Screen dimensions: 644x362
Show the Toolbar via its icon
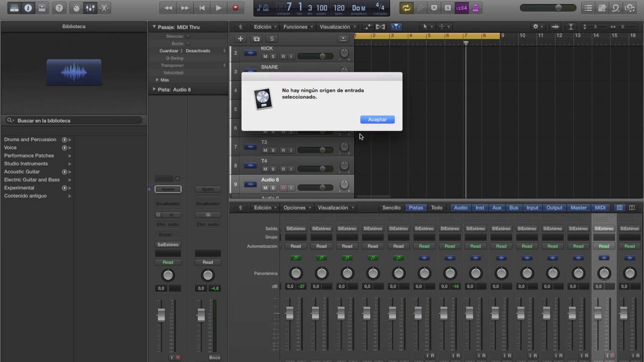pos(42,8)
